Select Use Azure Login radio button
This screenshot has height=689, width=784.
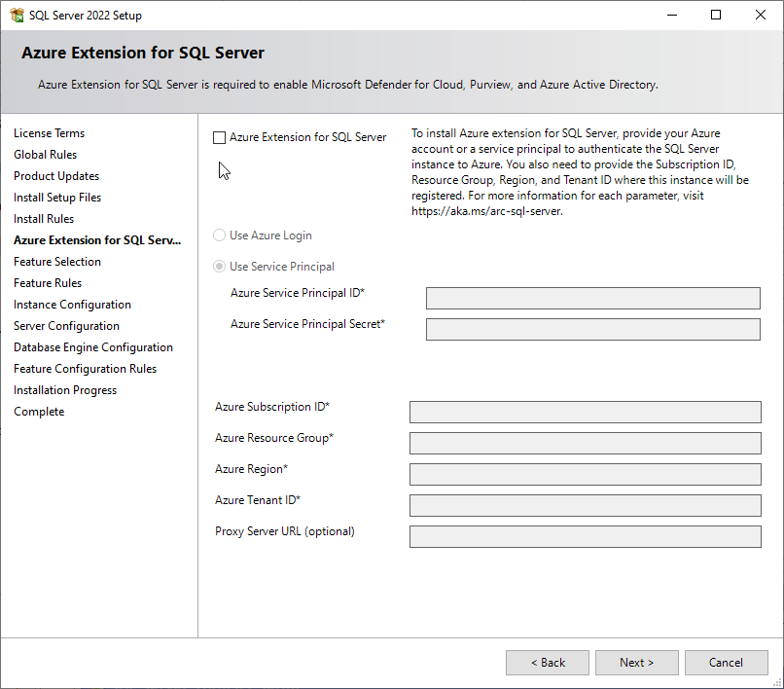[x=220, y=236]
